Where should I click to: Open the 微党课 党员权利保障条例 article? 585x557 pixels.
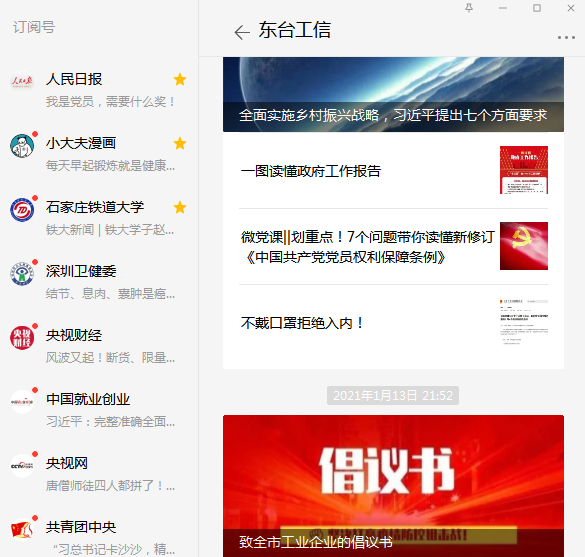(x=393, y=247)
